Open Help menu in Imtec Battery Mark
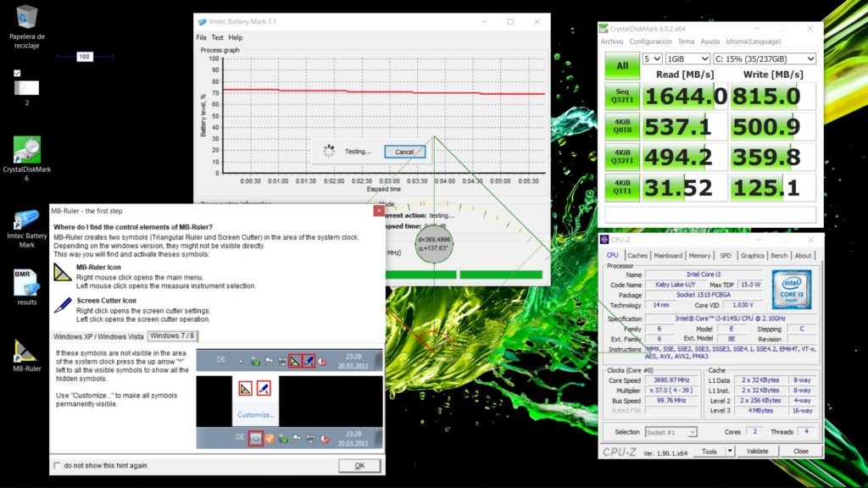This screenshot has height=488, width=868. (x=236, y=37)
